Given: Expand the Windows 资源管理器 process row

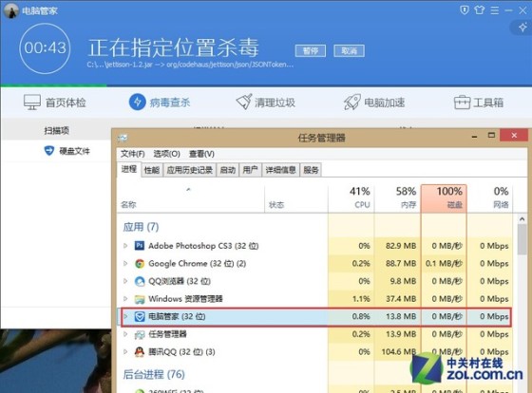Looking at the screenshot, I should pos(125,298).
